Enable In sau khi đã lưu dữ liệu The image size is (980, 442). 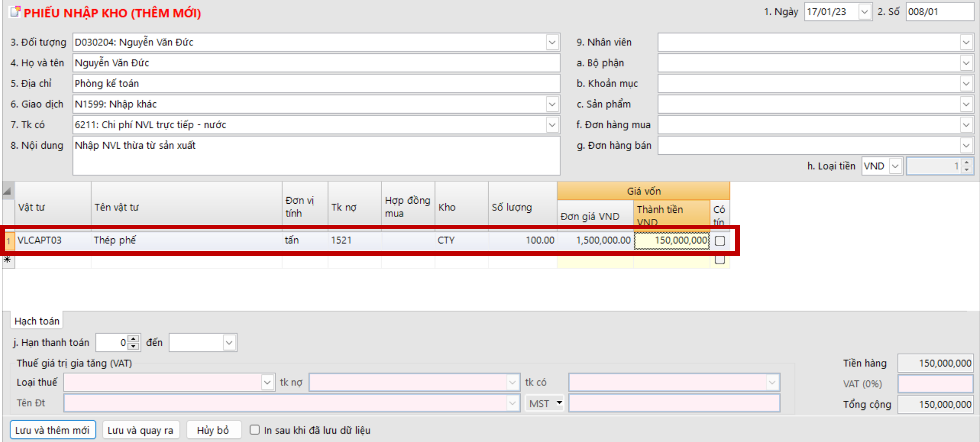coord(254,430)
